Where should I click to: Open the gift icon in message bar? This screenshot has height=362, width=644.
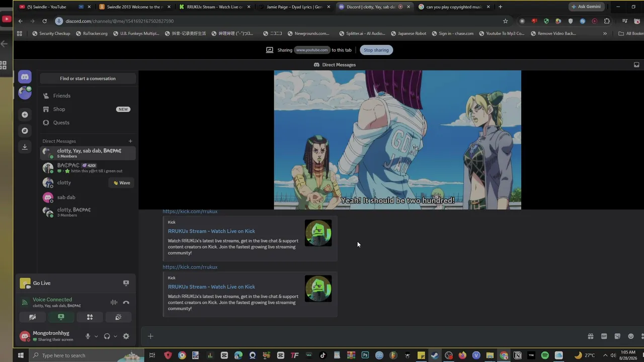pyautogui.click(x=591, y=336)
